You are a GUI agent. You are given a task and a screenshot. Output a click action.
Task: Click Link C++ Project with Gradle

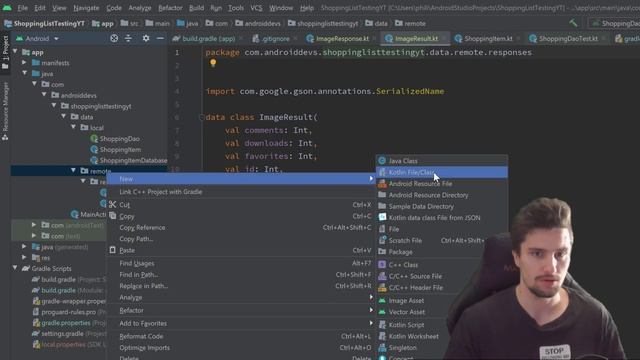(x=241, y=192)
